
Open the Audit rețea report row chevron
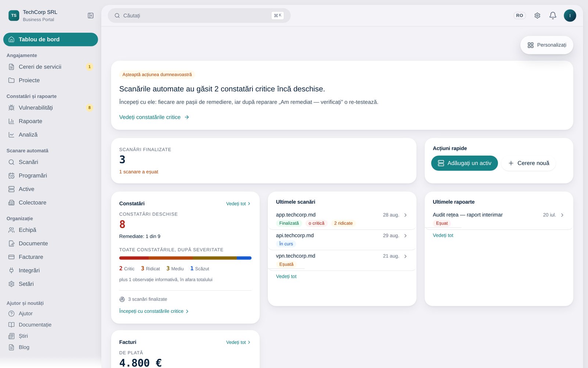click(x=562, y=215)
